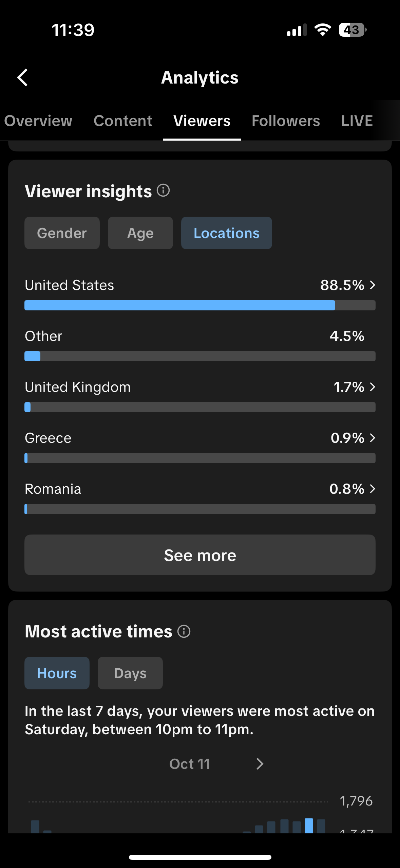Select the Gender filter chip
400x868 pixels.
[62, 233]
